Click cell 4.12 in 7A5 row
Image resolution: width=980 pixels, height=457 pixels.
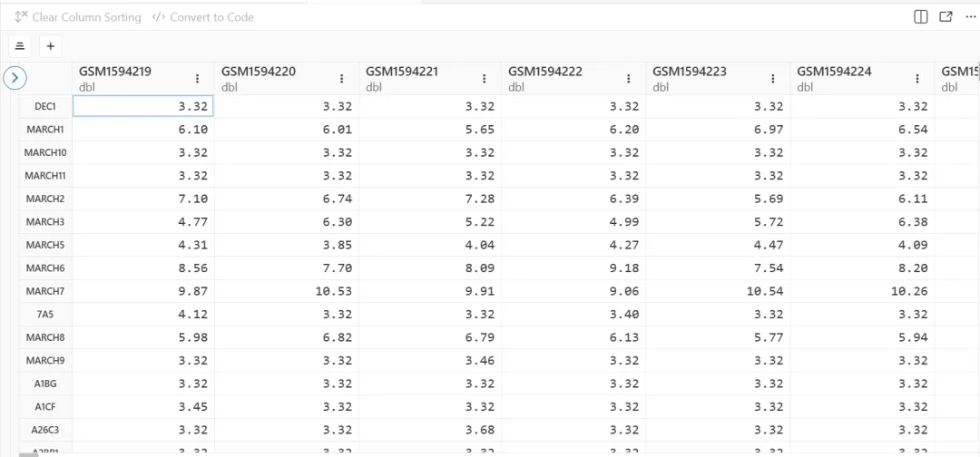click(143, 315)
